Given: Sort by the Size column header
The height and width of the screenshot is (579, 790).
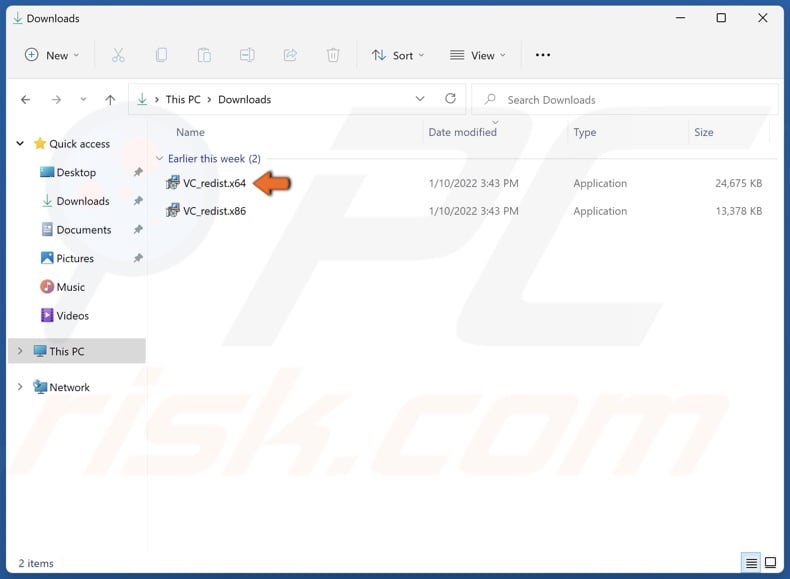Looking at the screenshot, I should pyautogui.click(x=703, y=132).
